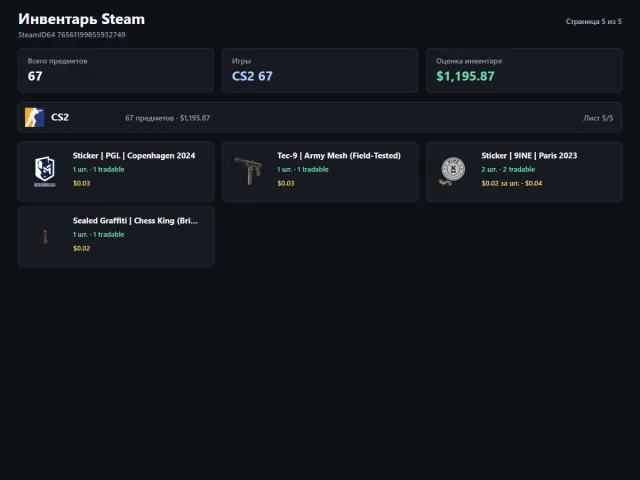Screen dimensions: 640x480
Task: Click the CS2 game logo icon
Action: pyautogui.click(x=34, y=118)
